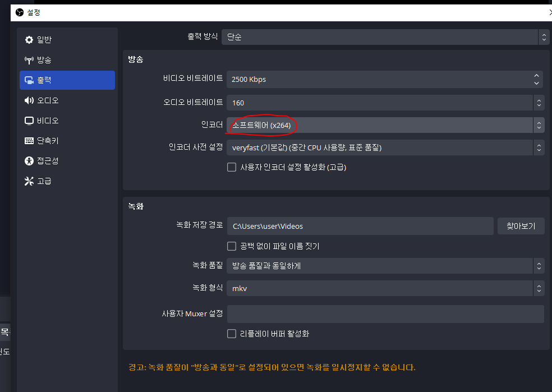Open the 일반 settings tab
This screenshot has width=552, height=392.
pos(67,40)
